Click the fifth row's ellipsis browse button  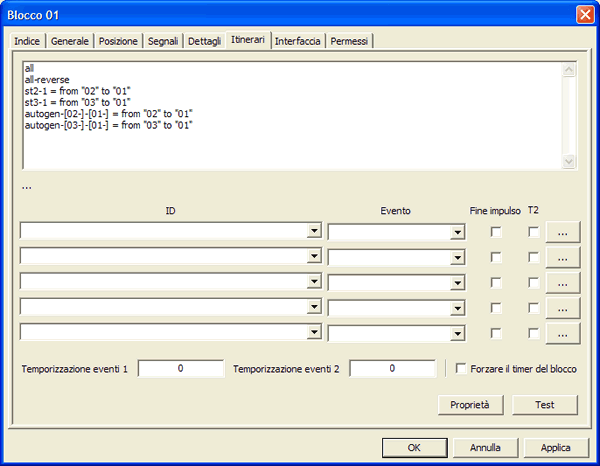click(562, 332)
